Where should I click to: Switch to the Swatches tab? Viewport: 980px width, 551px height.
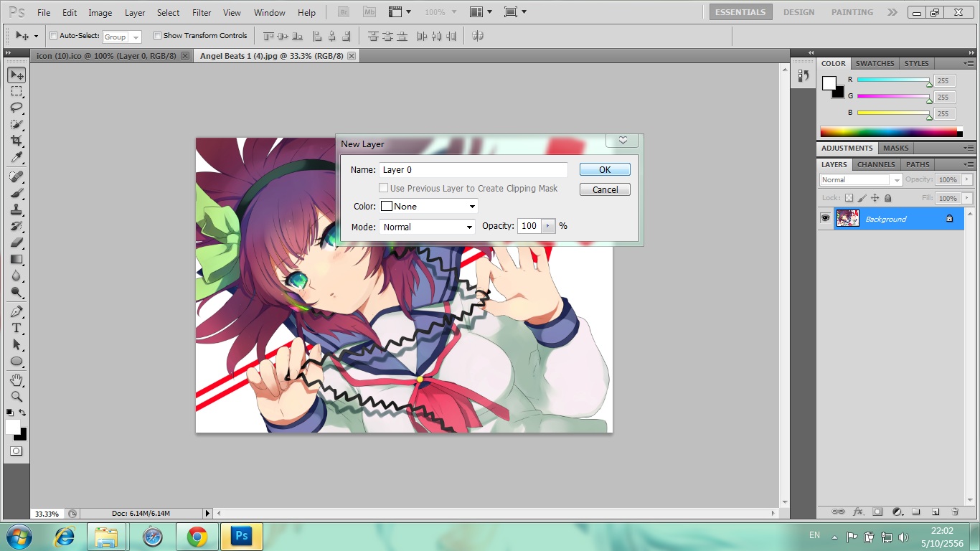(x=875, y=63)
